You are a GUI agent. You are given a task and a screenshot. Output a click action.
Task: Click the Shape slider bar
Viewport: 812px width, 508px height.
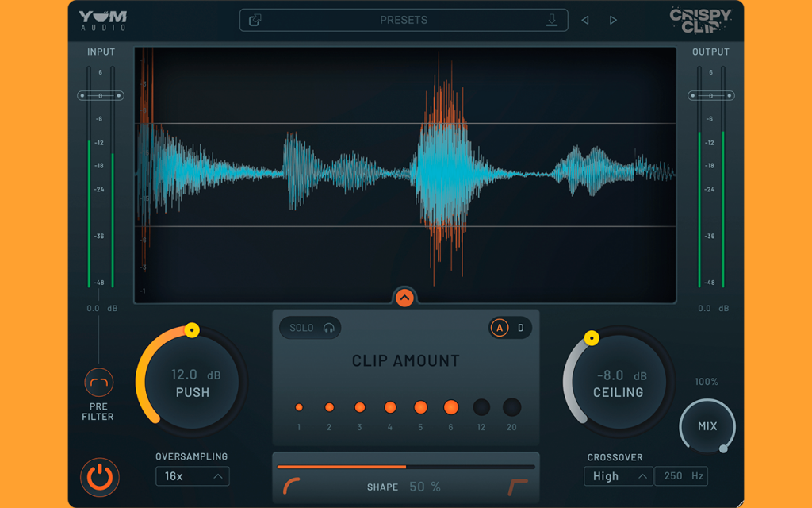point(406,467)
